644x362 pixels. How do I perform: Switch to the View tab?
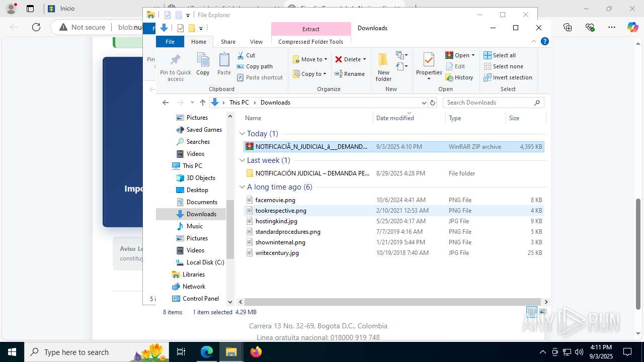pyautogui.click(x=256, y=42)
